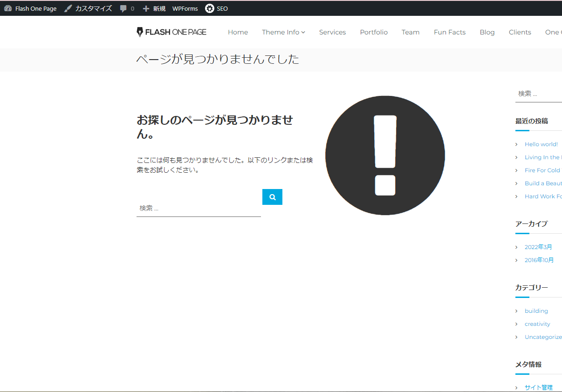The image size is (562, 392).
Task: Open the Blog navigation item
Action: coord(487,32)
